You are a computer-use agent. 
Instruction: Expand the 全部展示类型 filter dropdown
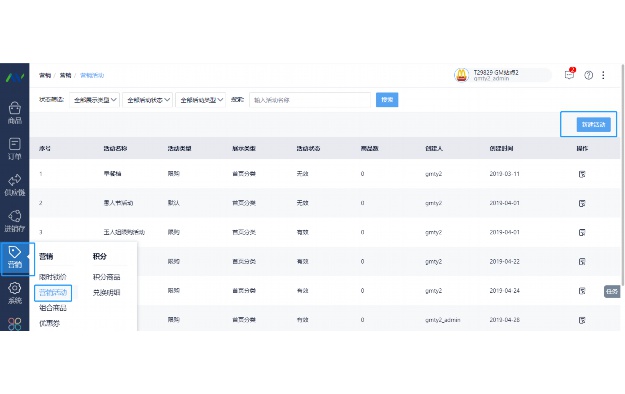pyautogui.click(x=94, y=100)
